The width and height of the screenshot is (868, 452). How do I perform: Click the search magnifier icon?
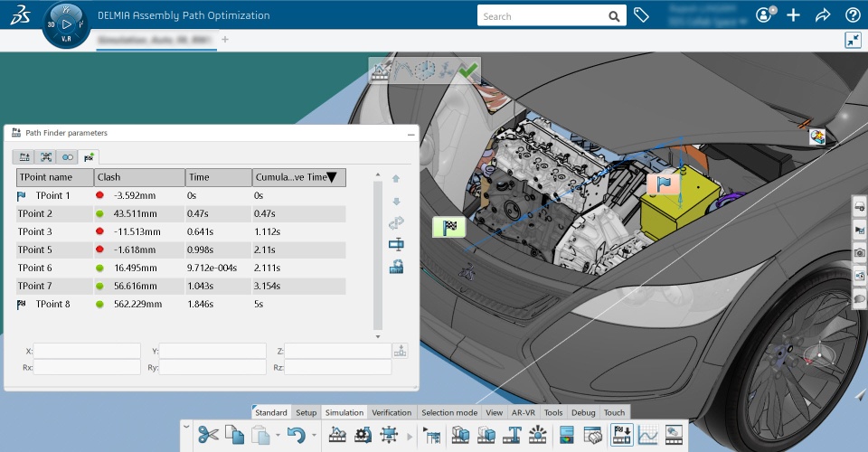tap(614, 16)
